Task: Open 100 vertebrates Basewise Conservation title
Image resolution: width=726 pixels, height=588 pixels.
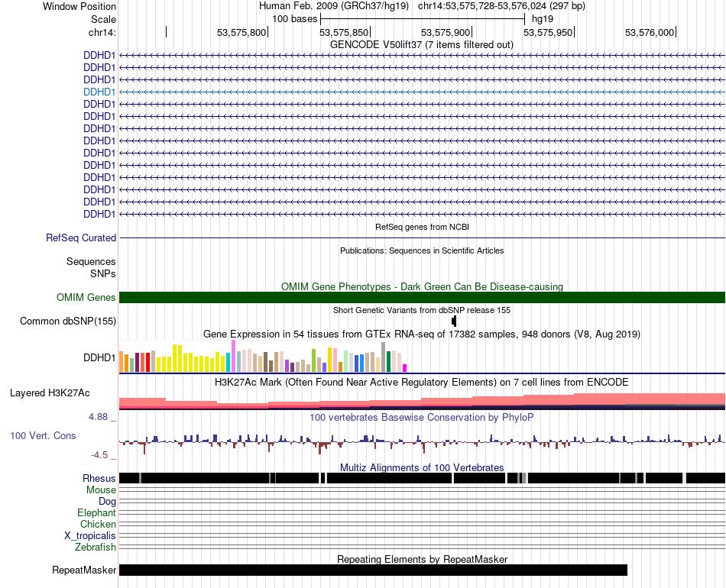Action: click(422, 417)
